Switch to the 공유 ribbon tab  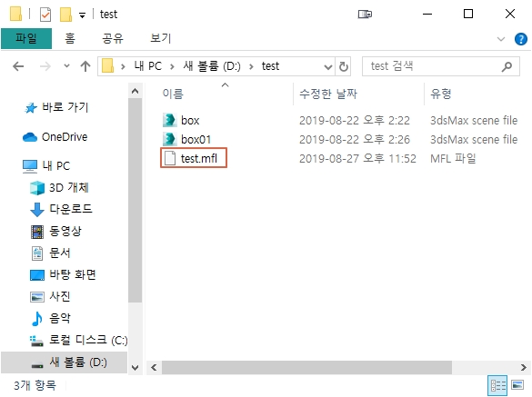pos(113,38)
